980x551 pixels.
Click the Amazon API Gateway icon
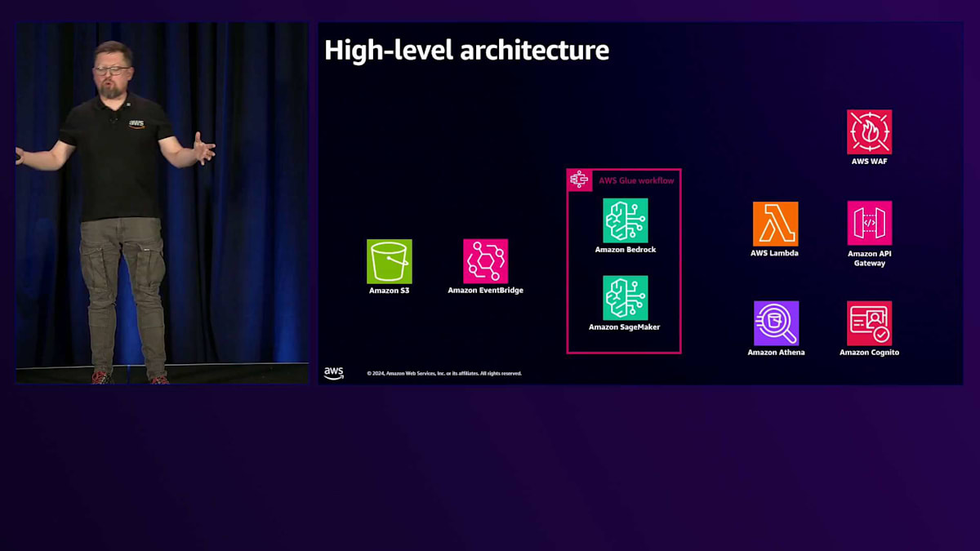tap(869, 223)
